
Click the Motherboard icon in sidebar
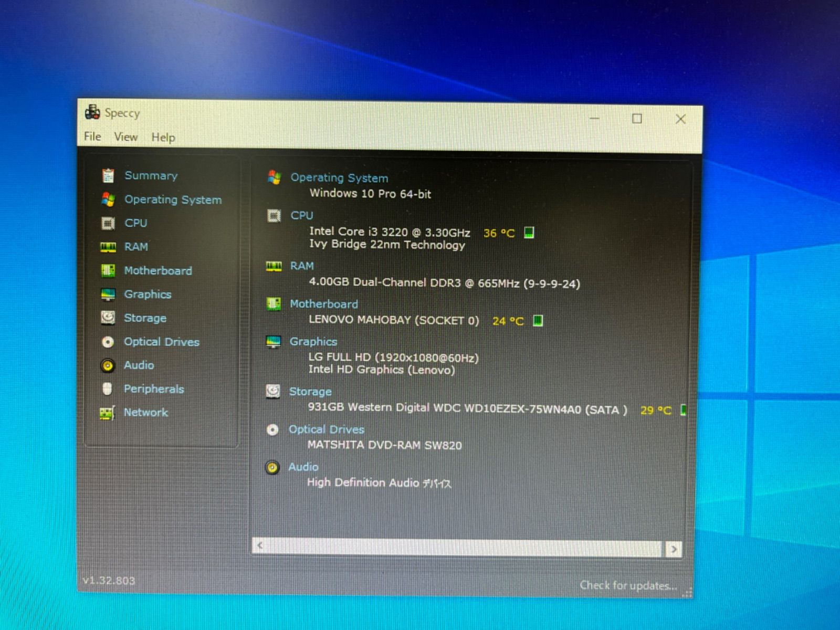click(108, 270)
